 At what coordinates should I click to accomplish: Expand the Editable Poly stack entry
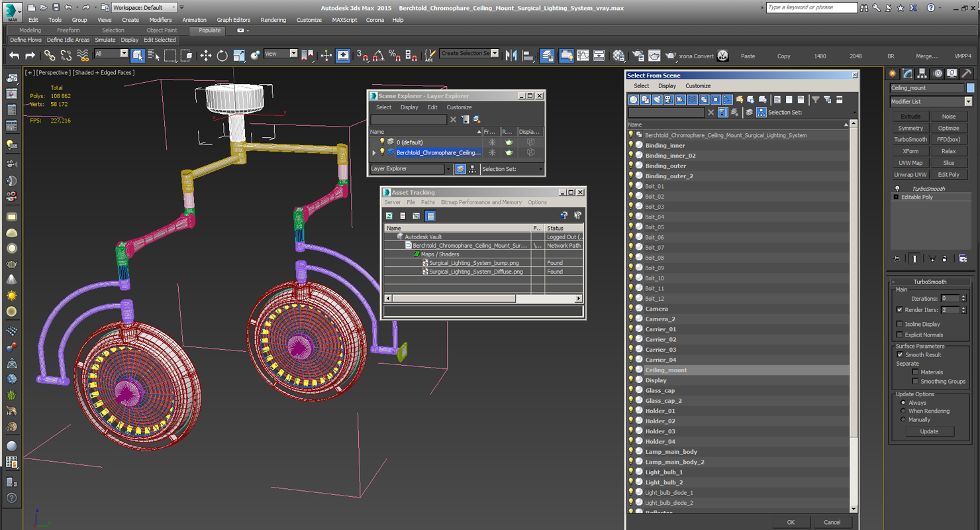click(x=896, y=197)
